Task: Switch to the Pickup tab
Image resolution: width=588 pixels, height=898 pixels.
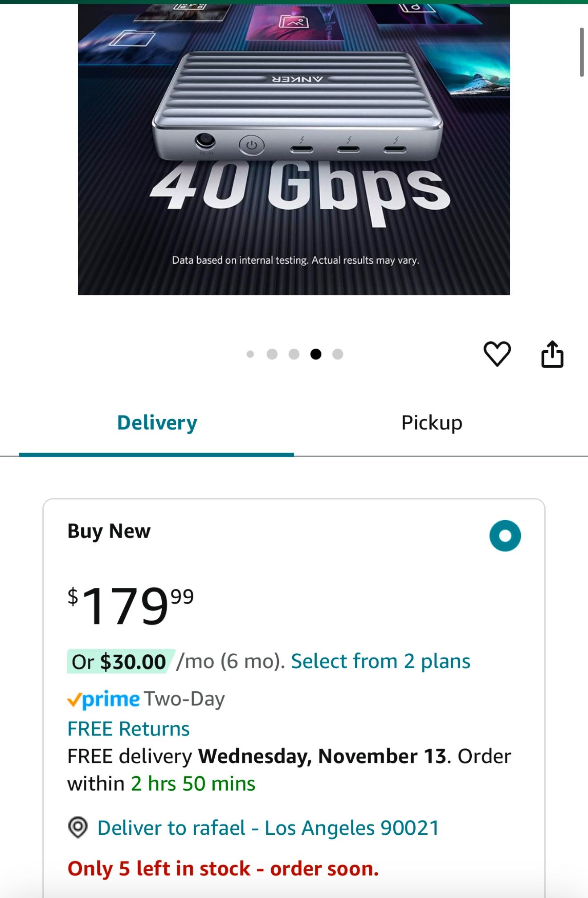Action: pyautogui.click(x=432, y=423)
